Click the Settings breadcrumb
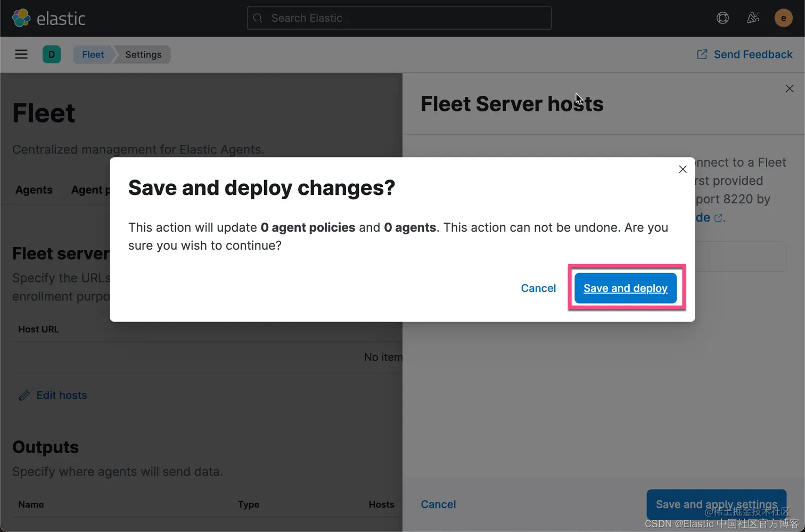 pos(143,54)
